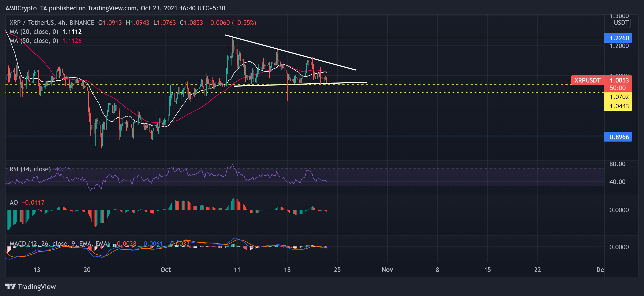The height and width of the screenshot is (296, 644).
Task: Click the 40.00 RSI scale label
Action: coord(617,182)
